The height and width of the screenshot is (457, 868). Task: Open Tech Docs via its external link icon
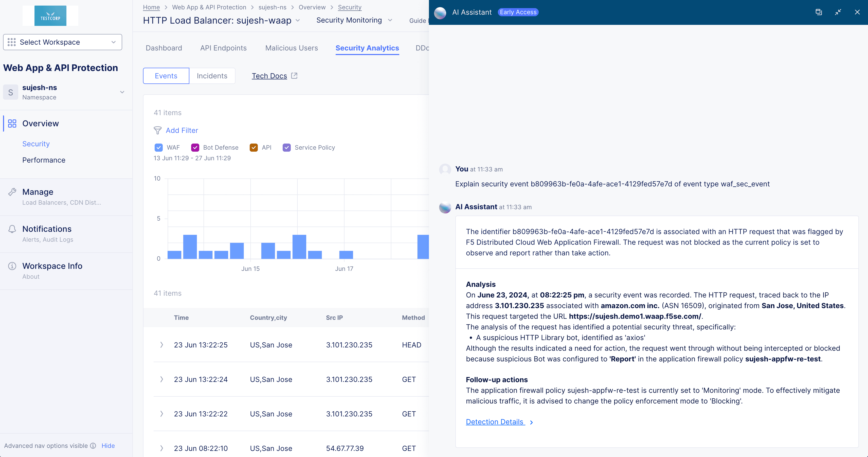tap(294, 76)
